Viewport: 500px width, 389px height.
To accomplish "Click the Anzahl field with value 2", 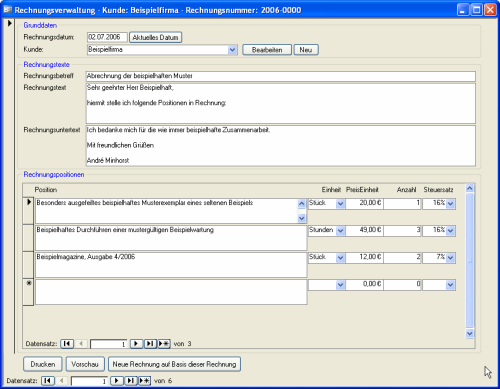I will pos(402,257).
